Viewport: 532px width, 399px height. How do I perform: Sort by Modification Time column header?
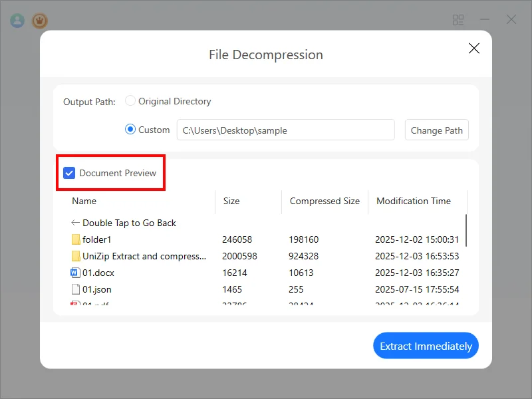[414, 201]
